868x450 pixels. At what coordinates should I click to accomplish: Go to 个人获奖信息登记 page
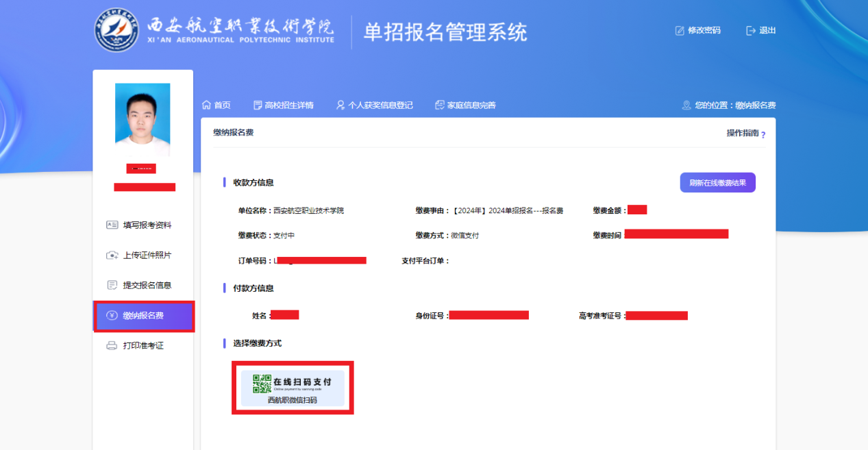click(x=375, y=105)
